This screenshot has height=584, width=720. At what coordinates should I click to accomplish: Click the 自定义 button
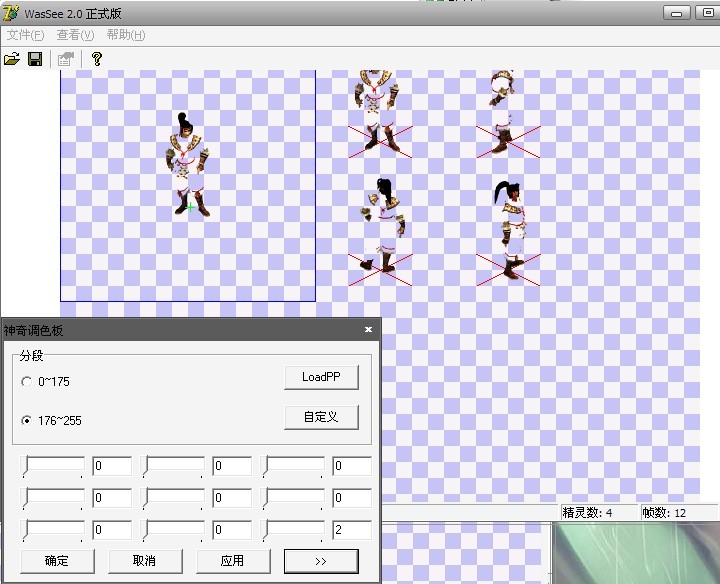click(x=321, y=417)
